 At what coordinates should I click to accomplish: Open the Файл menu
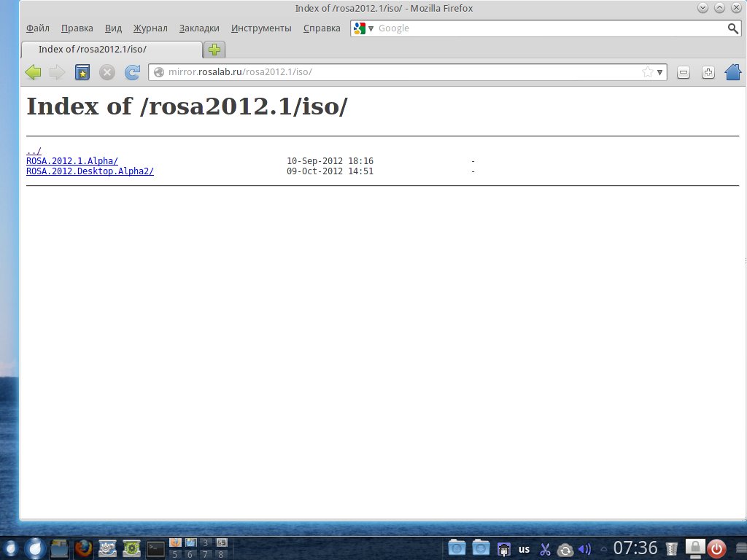(38, 28)
